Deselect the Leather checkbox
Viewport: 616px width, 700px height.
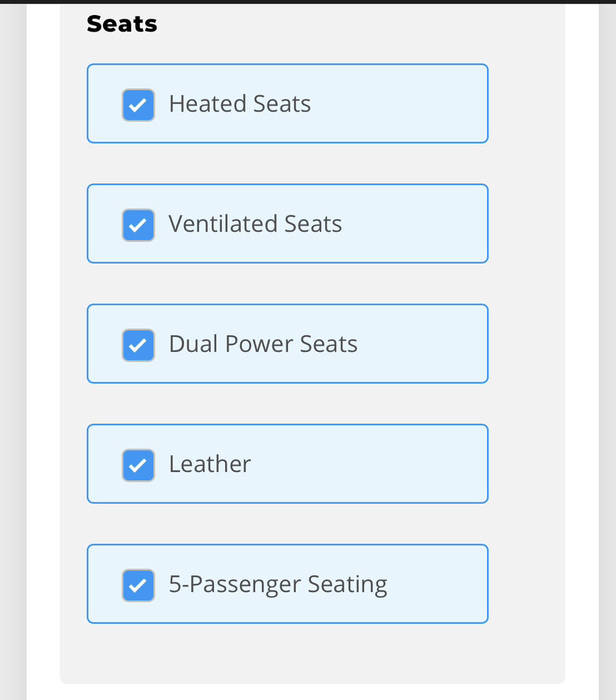pos(139,465)
